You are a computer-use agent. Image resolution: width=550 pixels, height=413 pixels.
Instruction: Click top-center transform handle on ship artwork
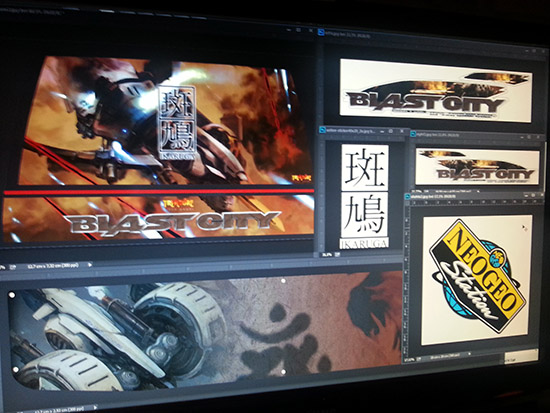click(x=283, y=281)
